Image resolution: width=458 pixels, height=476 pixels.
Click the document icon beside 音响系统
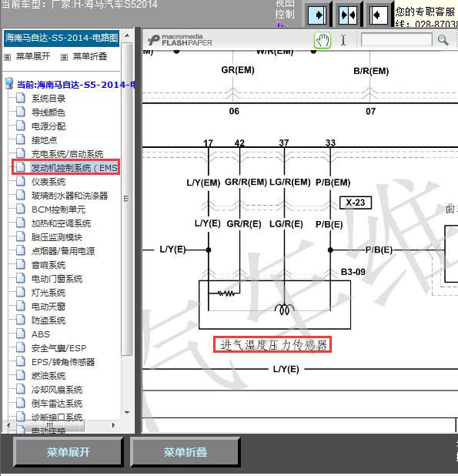(20, 264)
